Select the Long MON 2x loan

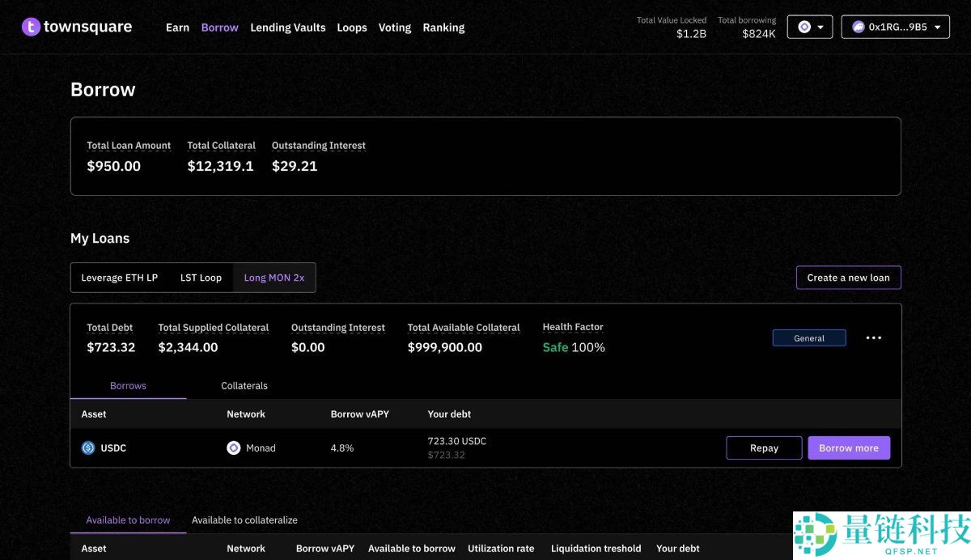pyautogui.click(x=274, y=278)
